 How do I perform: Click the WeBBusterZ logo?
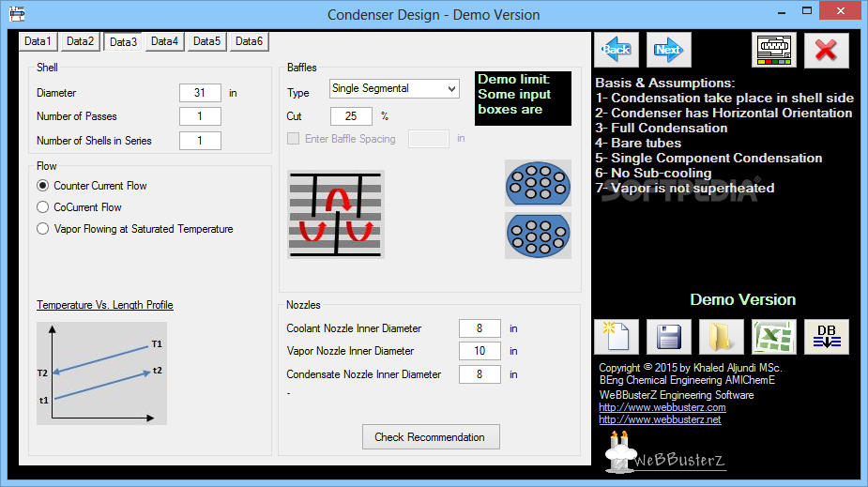pyautogui.click(x=665, y=454)
